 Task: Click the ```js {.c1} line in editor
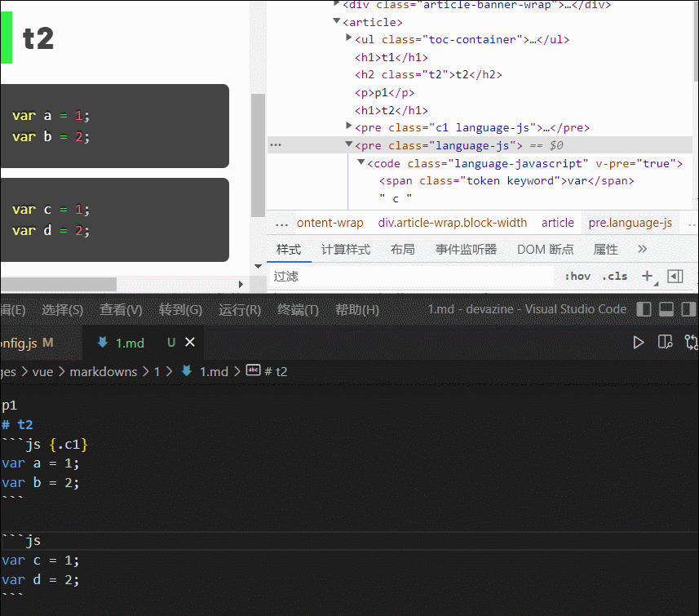(45, 445)
